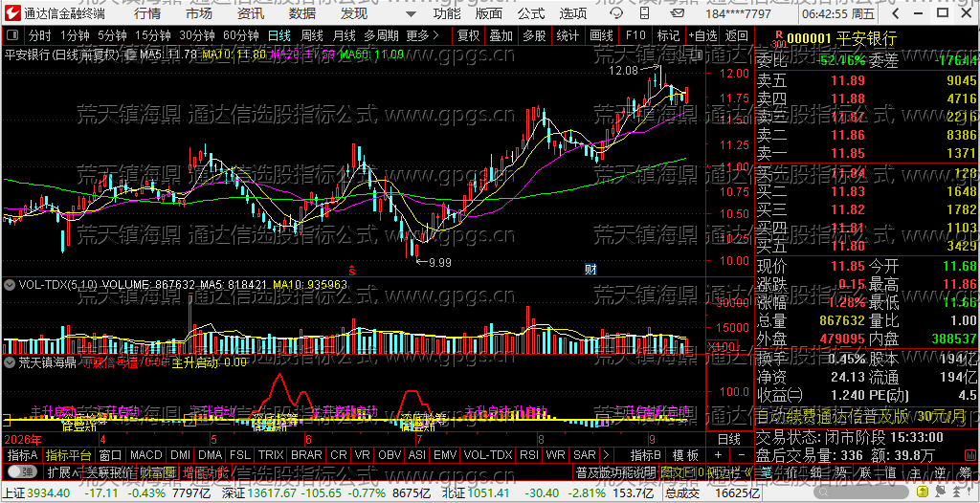Expand 更多 period options
This screenshot has height=503, width=980.
pos(422,35)
